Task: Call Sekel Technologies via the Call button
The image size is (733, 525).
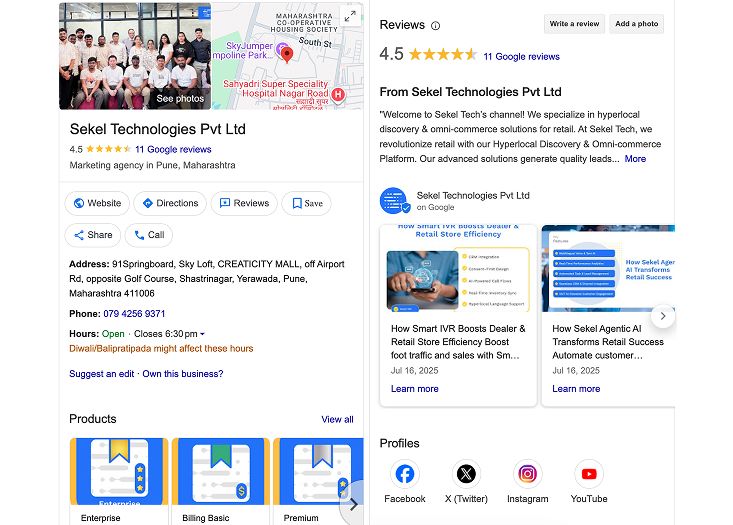Action: (x=149, y=235)
